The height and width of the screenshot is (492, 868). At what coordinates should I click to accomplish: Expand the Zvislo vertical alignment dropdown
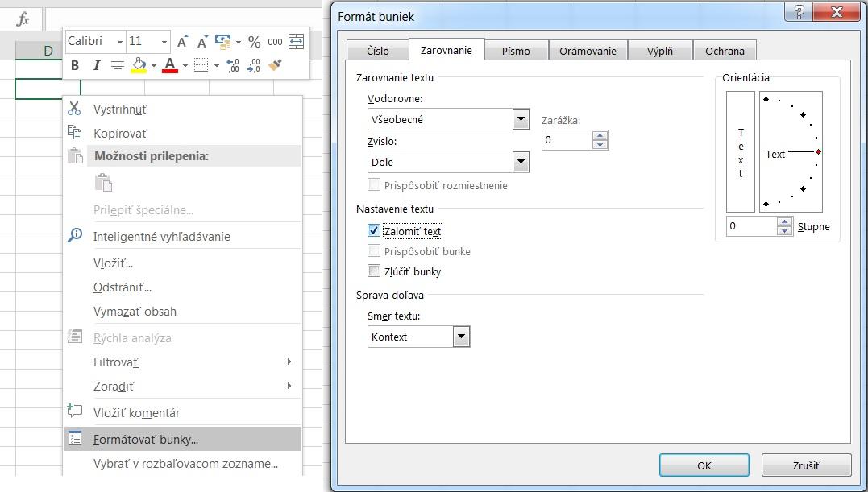click(521, 163)
